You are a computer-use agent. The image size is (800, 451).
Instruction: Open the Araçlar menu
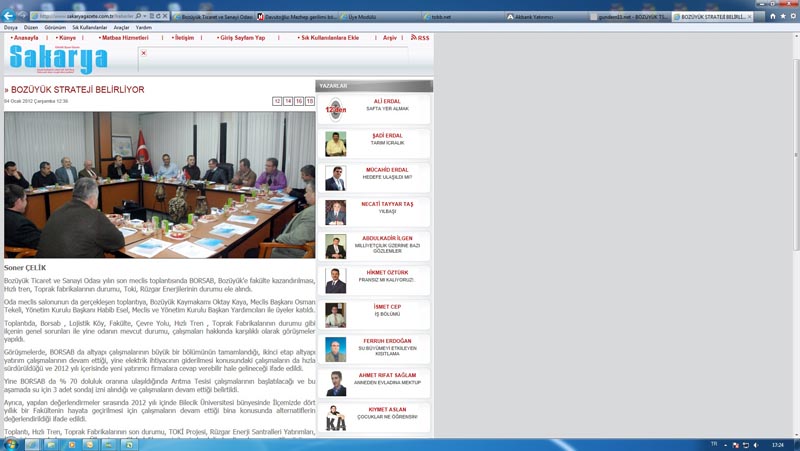click(x=121, y=28)
